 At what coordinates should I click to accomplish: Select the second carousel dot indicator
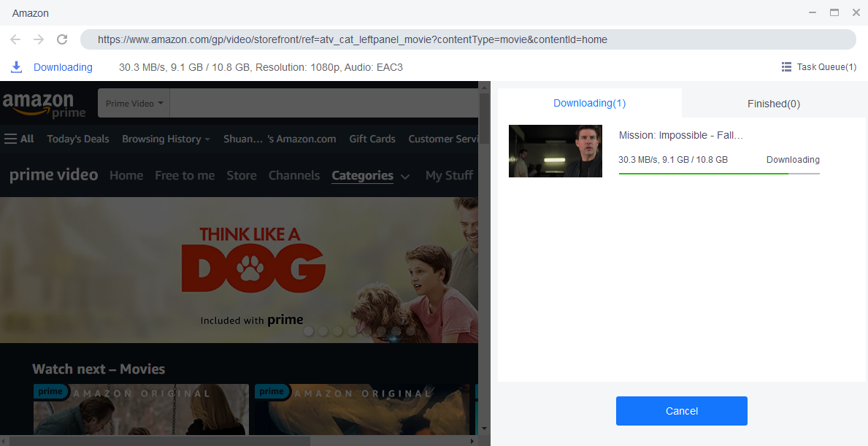tap(323, 331)
